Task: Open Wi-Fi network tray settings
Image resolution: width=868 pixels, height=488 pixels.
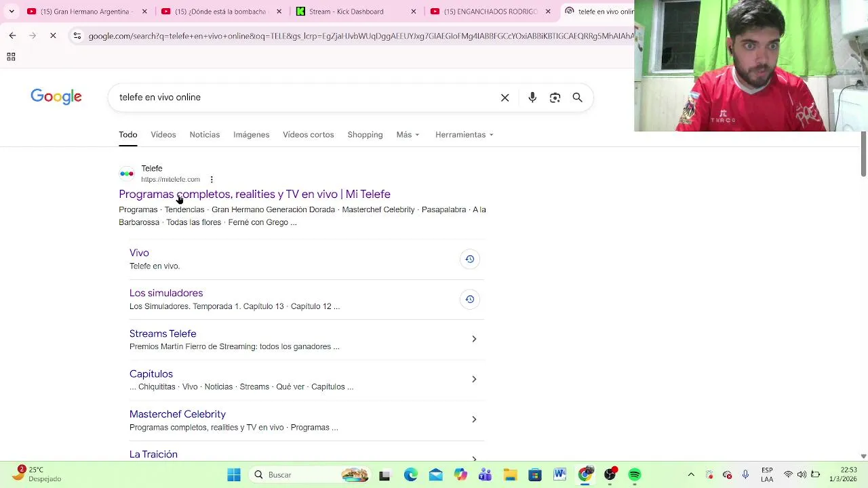Action: point(788,474)
